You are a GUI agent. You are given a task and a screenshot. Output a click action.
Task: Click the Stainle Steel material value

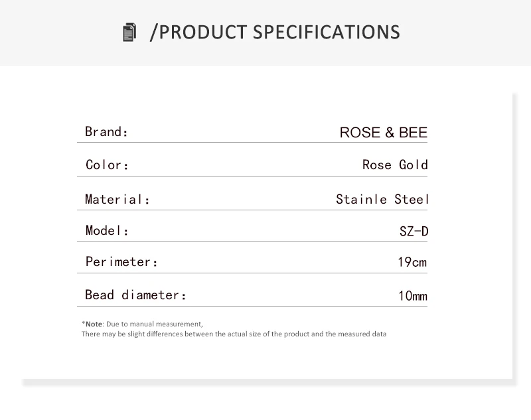382,199
